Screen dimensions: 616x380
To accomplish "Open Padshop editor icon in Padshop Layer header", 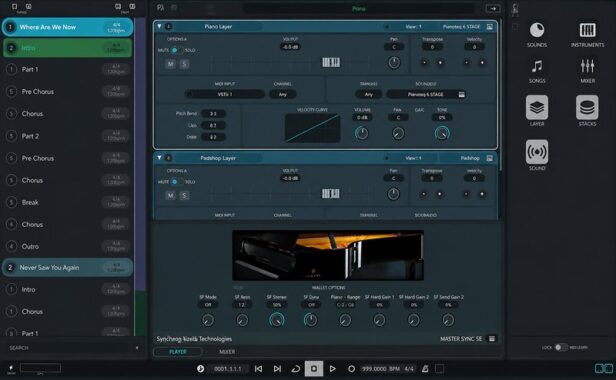I will 490,158.
